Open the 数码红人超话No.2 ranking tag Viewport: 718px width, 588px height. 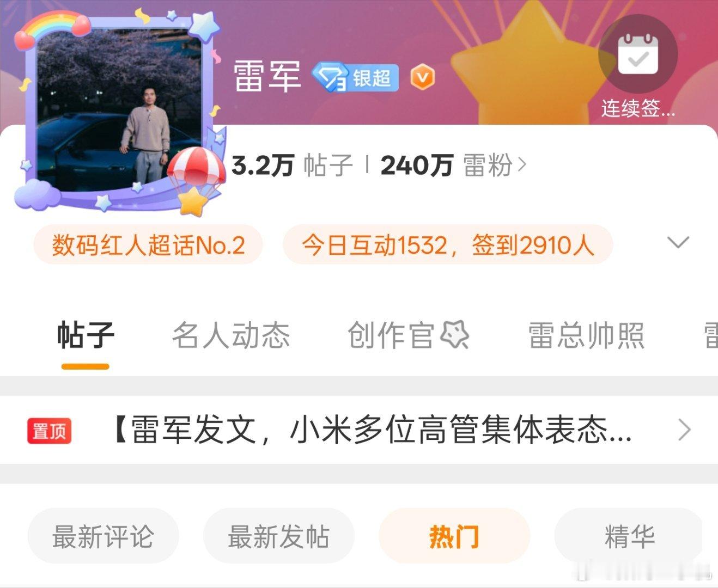[x=148, y=245]
